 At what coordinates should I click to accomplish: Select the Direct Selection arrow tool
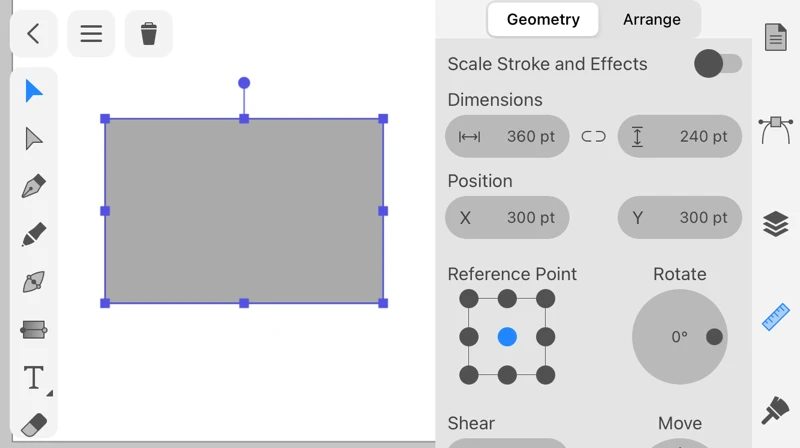coord(34,139)
